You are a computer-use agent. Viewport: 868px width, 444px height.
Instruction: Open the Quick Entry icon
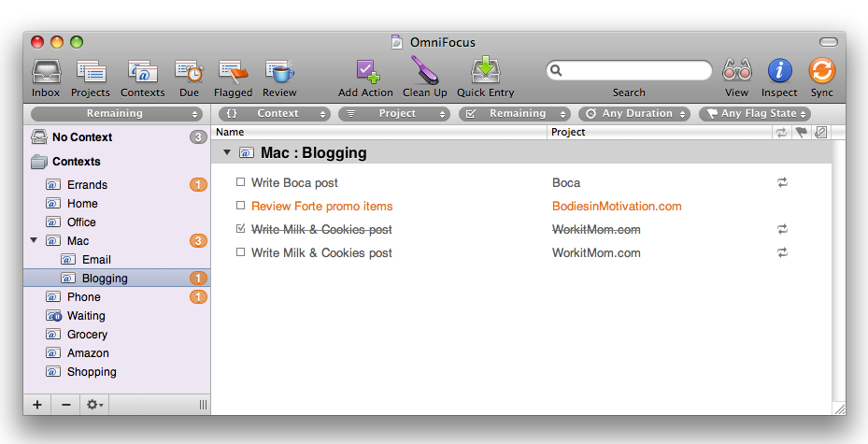(486, 70)
